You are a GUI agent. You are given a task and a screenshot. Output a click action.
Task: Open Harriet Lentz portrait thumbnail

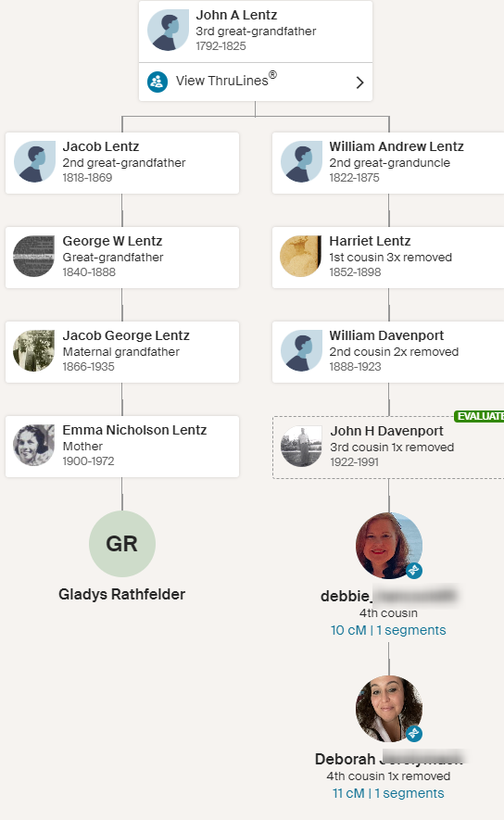[x=301, y=257]
